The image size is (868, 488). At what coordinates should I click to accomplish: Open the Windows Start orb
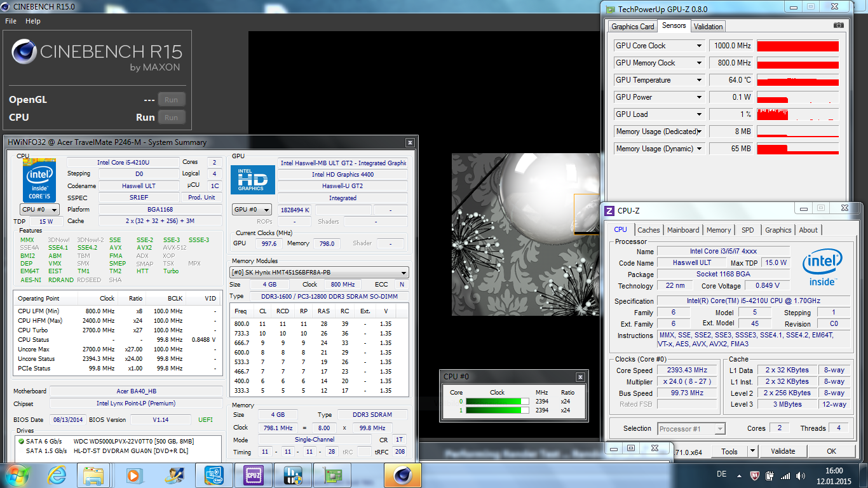[17, 475]
